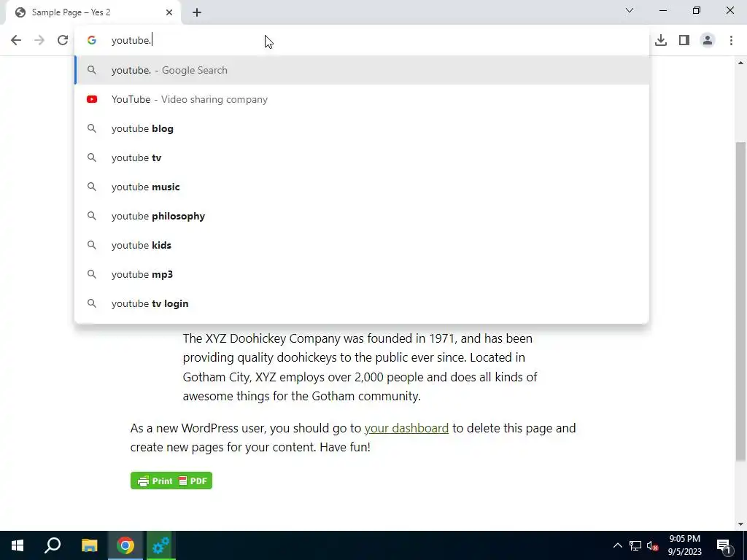Minimize the Chrome window
This screenshot has height=560, width=747.
pos(662,10)
